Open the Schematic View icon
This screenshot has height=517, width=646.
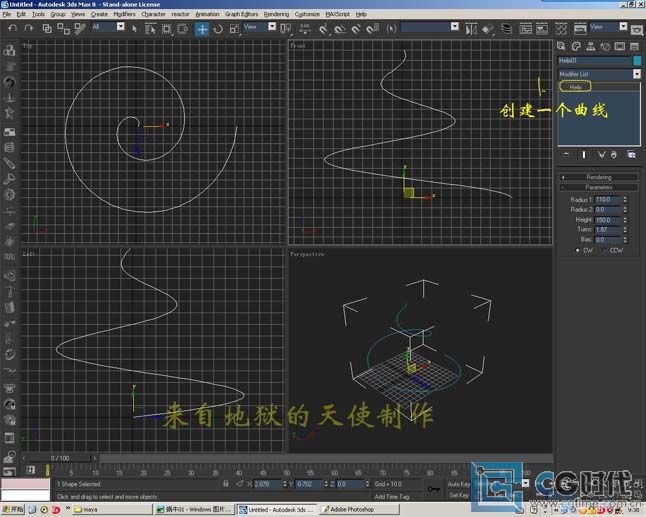tap(542, 29)
